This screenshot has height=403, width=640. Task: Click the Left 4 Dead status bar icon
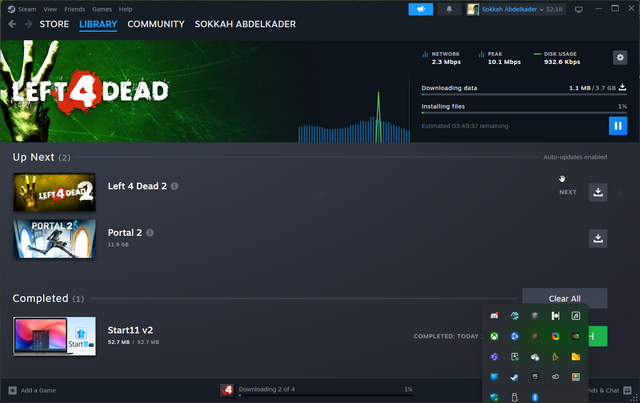pos(227,390)
